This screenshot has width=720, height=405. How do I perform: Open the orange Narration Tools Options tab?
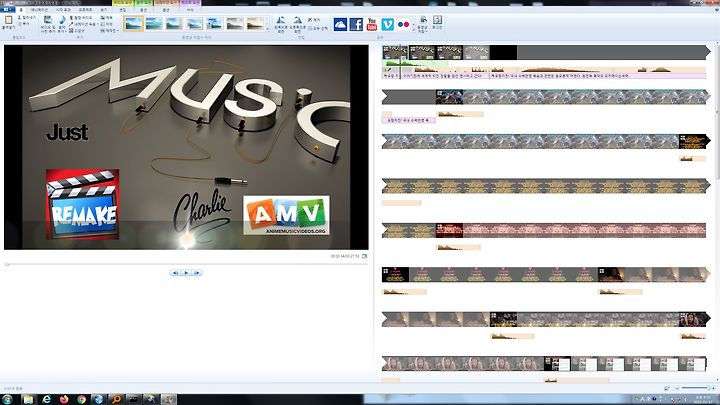(166, 9)
